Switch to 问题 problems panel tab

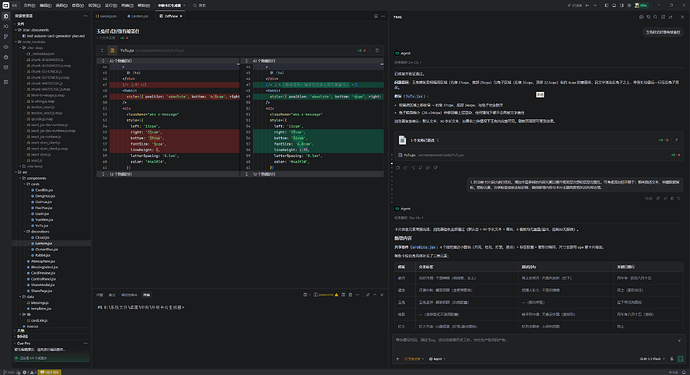(100, 295)
